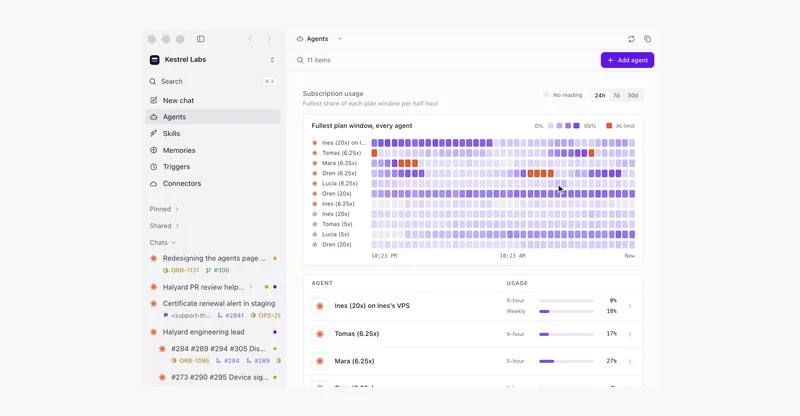800x416 pixels.
Task: Click the #2841 tag
Action: tap(231, 315)
